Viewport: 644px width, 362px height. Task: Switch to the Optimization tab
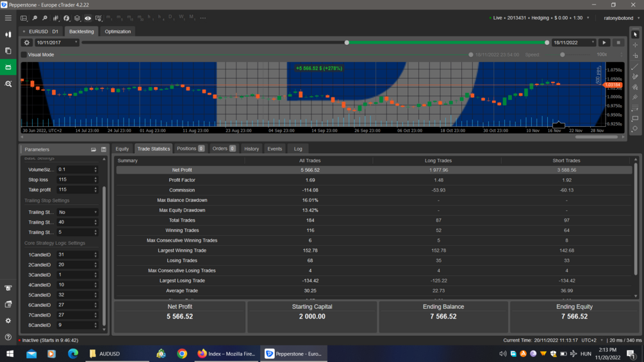[117, 31]
